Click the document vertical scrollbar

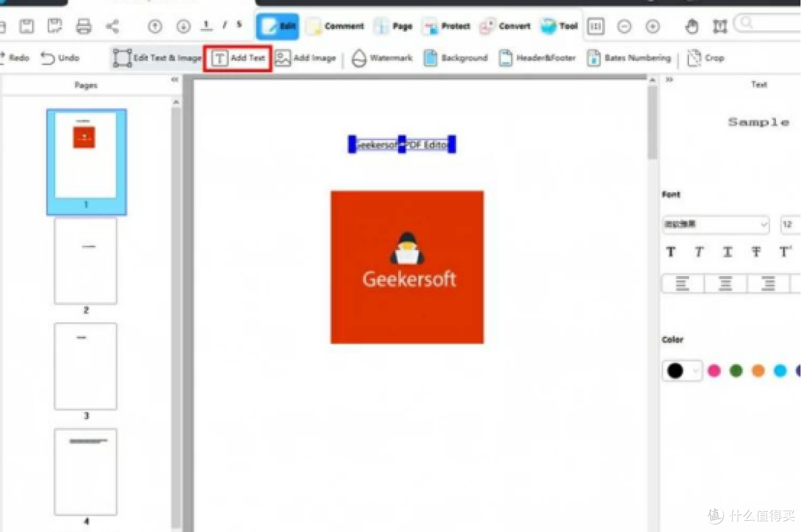coord(652,122)
